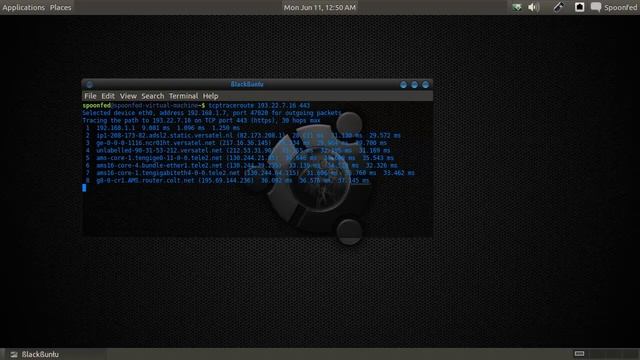Image resolution: width=640 pixels, height=360 pixels.
Task: Open the Search menu in the terminal
Action: pyautogui.click(x=153, y=96)
